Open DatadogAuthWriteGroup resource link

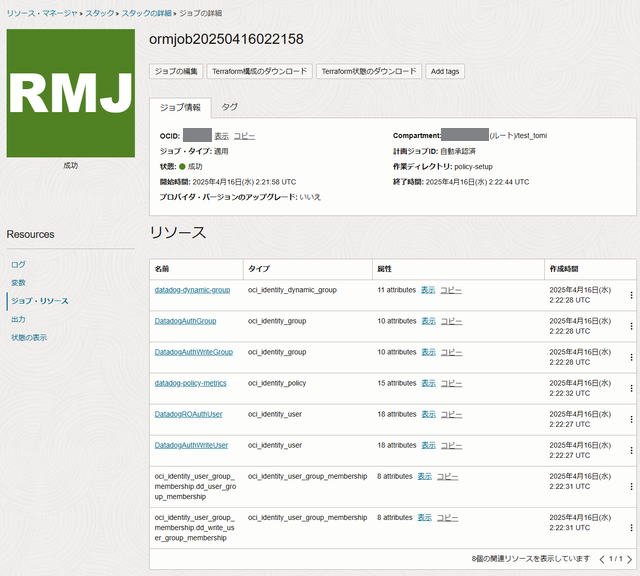tap(193, 352)
